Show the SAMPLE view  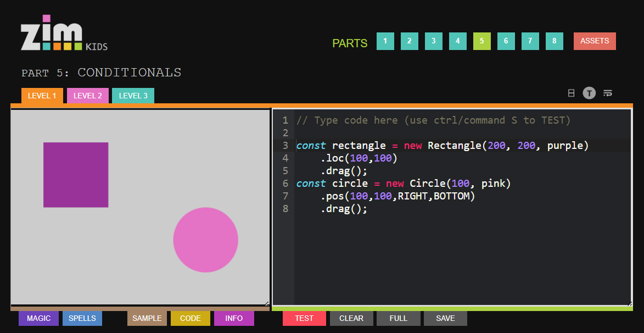pyautogui.click(x=147, y=318)
